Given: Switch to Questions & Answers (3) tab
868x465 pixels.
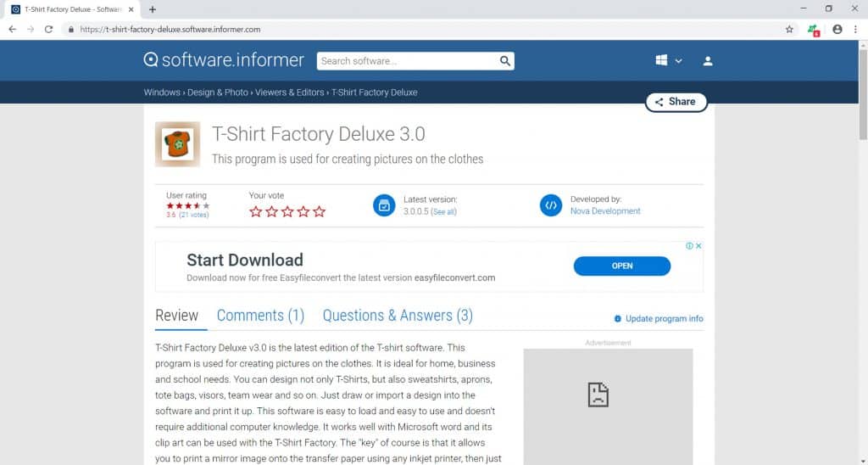Looking at the screenshot, I should 398,316.
